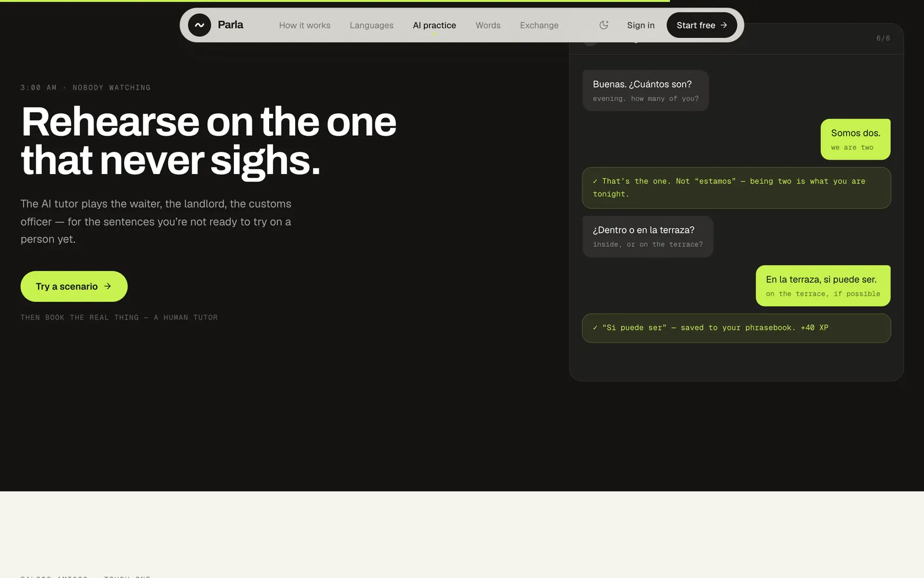Click the Try a scenario button

point(74,286)
